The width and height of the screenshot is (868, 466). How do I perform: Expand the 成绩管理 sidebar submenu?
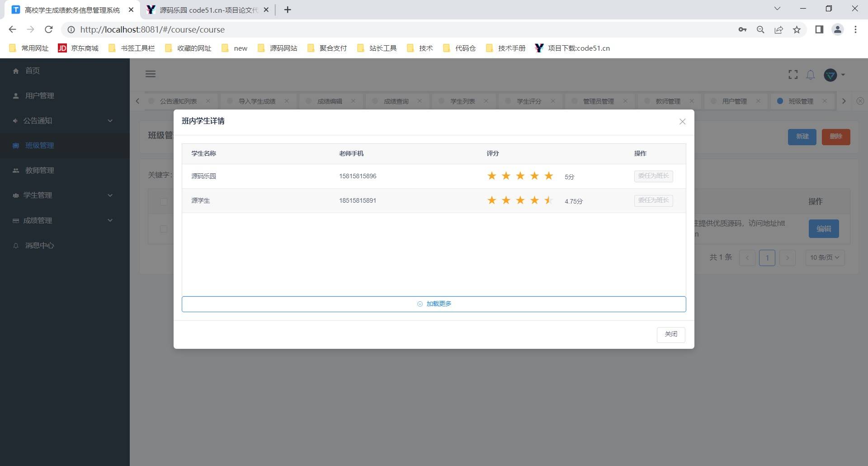pos(65,220)
